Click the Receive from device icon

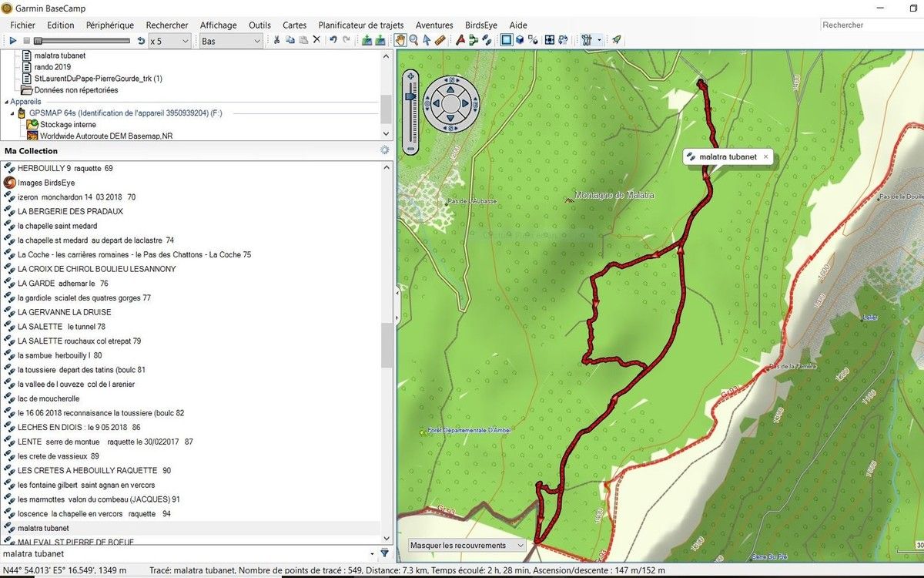pos(380,41)
